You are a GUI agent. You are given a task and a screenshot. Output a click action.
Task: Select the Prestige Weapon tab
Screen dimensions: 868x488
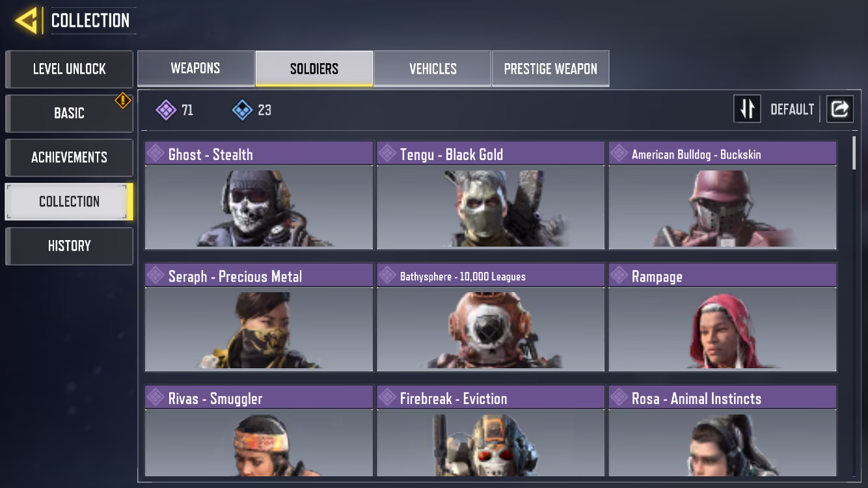coord(550,68)
